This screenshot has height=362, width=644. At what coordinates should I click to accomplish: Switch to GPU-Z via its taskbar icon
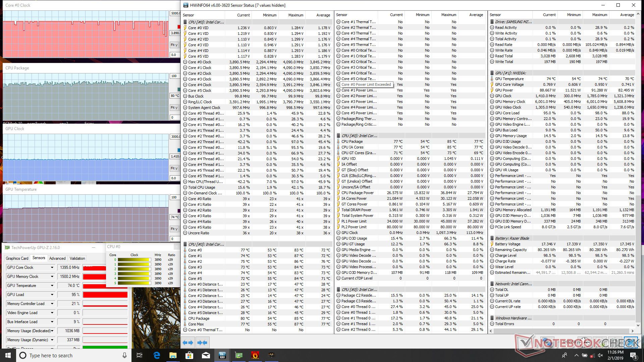(239, 355)
